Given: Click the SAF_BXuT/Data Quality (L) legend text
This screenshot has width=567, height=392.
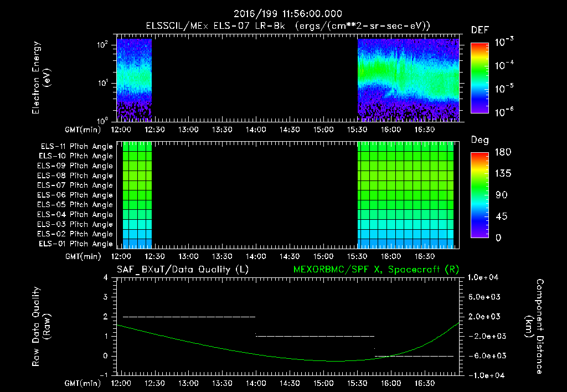Looking at the screenshot, I should coord(183,270).
